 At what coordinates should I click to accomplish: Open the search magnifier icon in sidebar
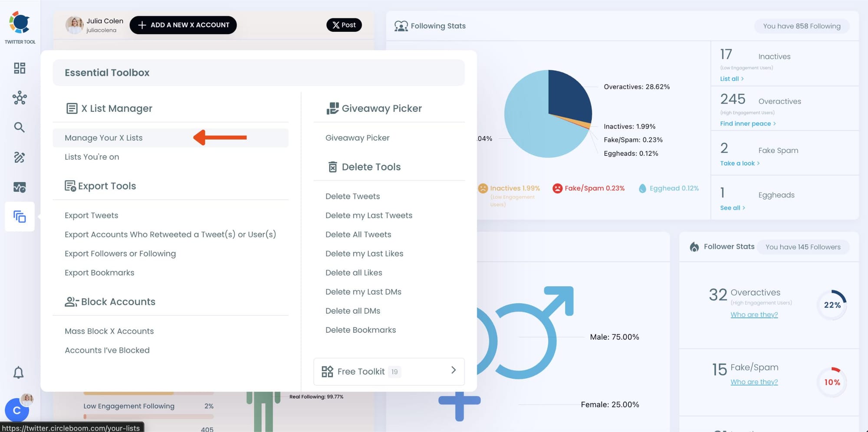pyautogui.click(x=19, y=127)
